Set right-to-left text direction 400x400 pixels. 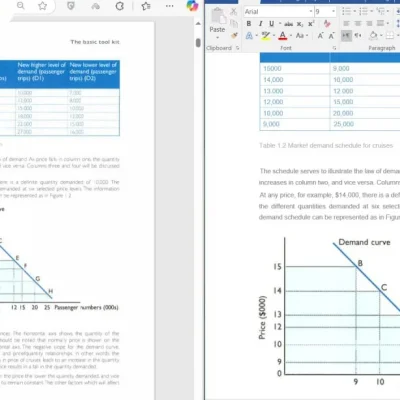coord(358,35)
